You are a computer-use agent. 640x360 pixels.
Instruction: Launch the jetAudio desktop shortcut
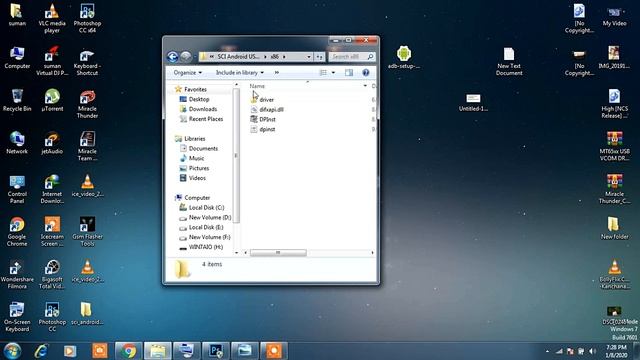coord(52,142)
